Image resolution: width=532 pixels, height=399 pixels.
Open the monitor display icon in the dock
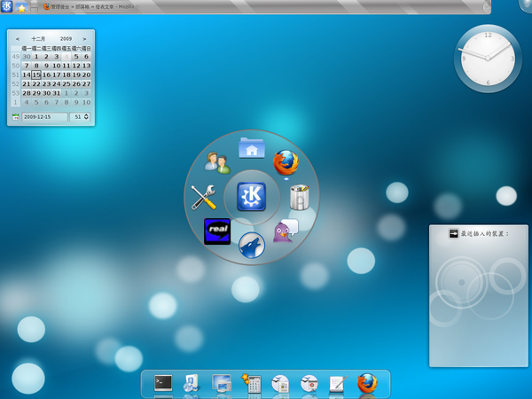coord(222,383)
